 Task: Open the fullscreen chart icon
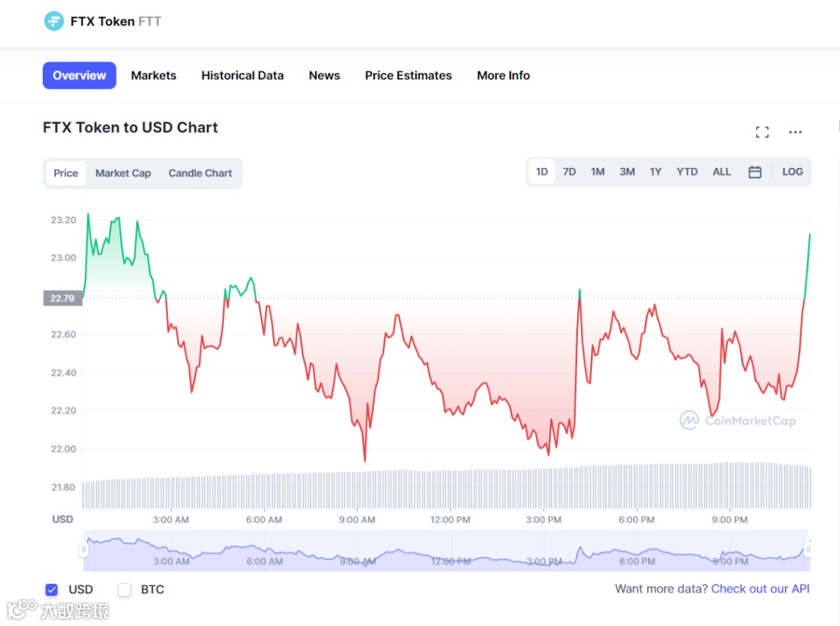pos(761,132)
